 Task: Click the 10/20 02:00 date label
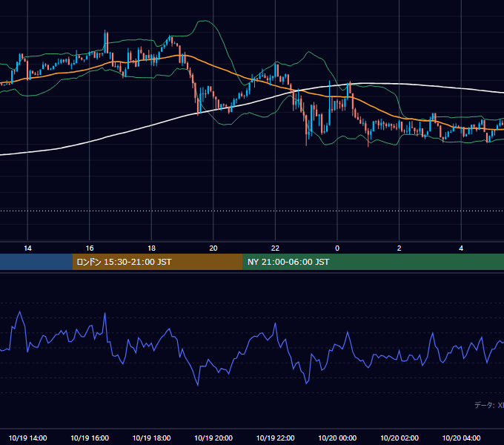coord(399,438)
